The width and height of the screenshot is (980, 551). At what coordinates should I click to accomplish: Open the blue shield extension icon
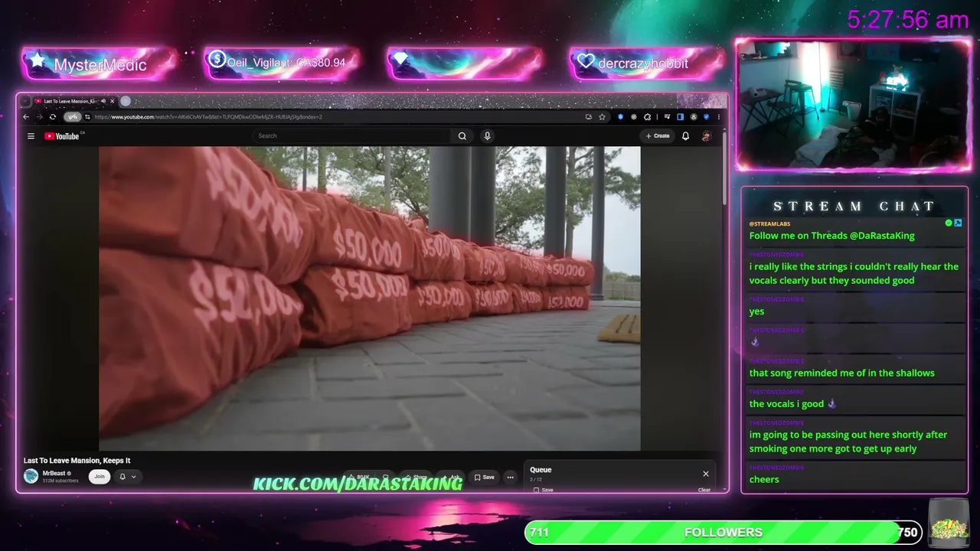620,117
